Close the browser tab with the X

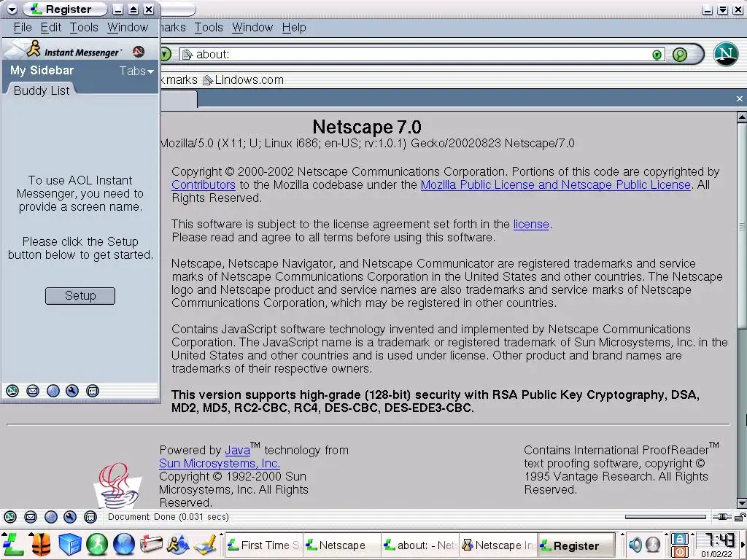[740, 99]
